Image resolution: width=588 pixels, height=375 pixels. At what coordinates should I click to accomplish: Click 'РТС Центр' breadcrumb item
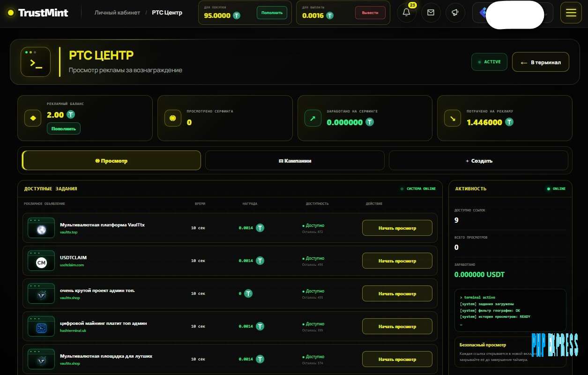click(x=167, y=13)
